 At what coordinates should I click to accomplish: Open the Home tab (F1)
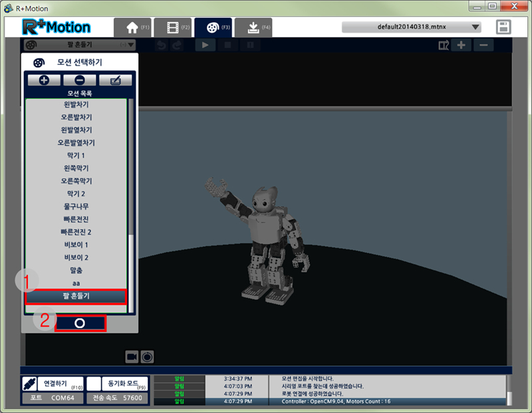[x=133, y=27]
